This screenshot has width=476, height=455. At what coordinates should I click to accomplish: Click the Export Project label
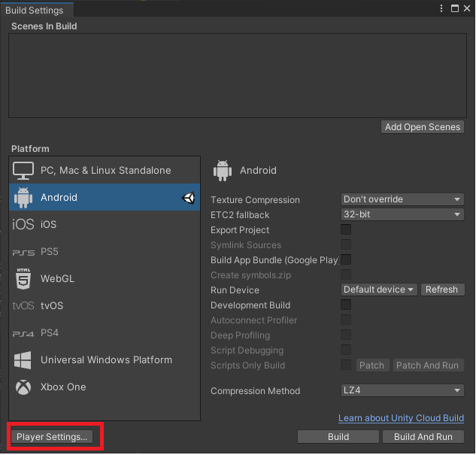pyautogui.click(x=240, y=230)
